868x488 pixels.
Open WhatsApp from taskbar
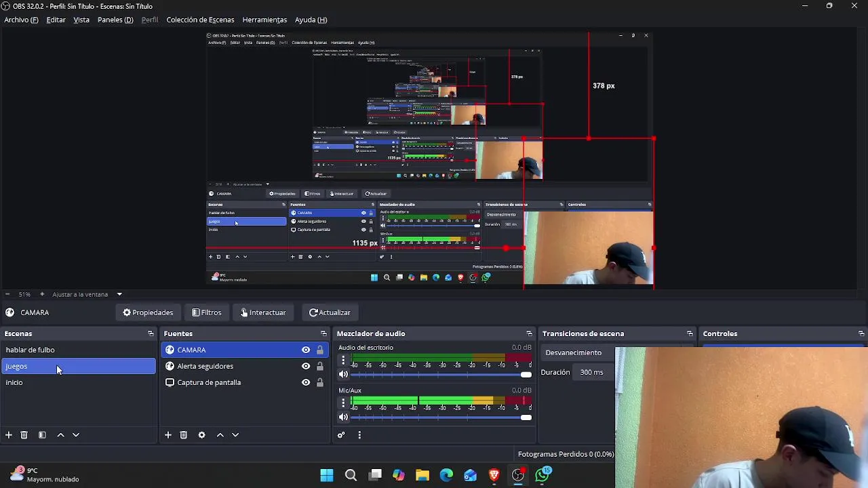[x=542, y=475]
